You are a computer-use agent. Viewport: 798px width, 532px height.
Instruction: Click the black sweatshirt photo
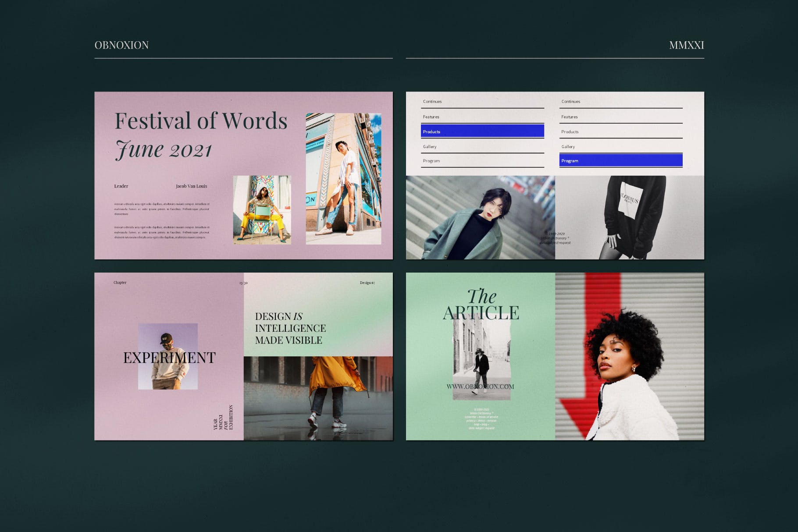(x=629, y=218)
